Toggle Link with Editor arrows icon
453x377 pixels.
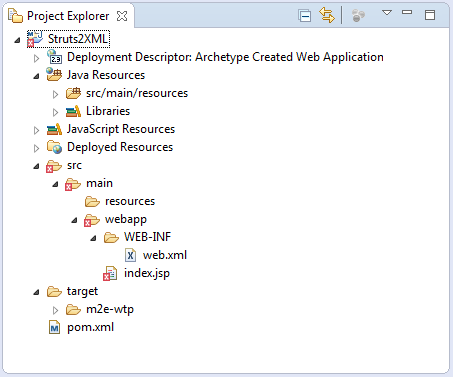pos(327,15)
